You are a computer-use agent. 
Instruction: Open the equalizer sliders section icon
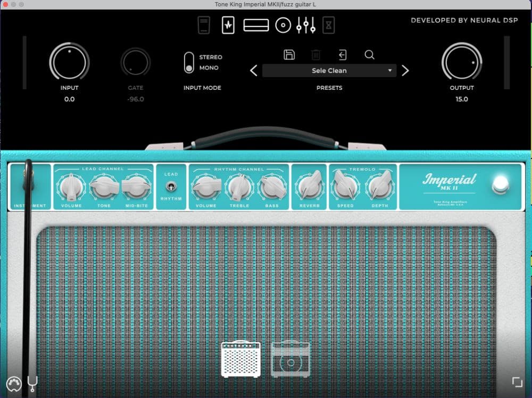click(306, 26)
